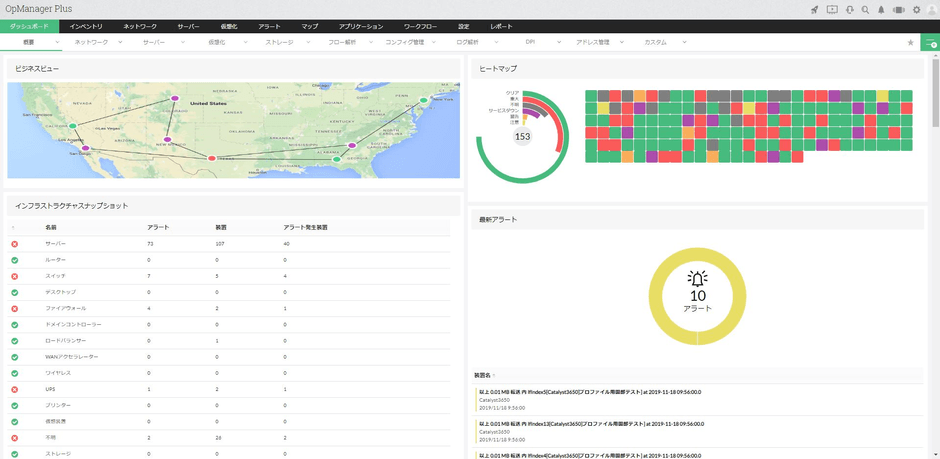
Task: Open the user profile avatar
Action: coord(931,9)
